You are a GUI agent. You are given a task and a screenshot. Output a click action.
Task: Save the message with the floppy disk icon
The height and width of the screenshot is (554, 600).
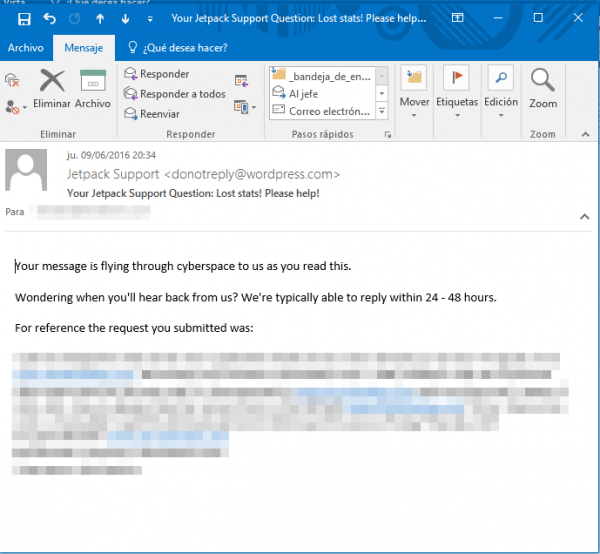[x=24, y=18]
